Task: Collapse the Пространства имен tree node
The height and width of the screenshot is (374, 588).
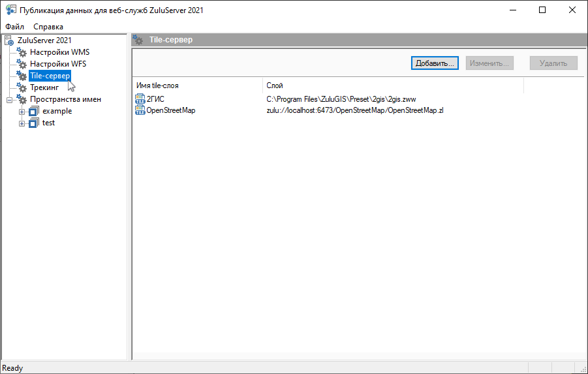Action: (x=9, y=100)
